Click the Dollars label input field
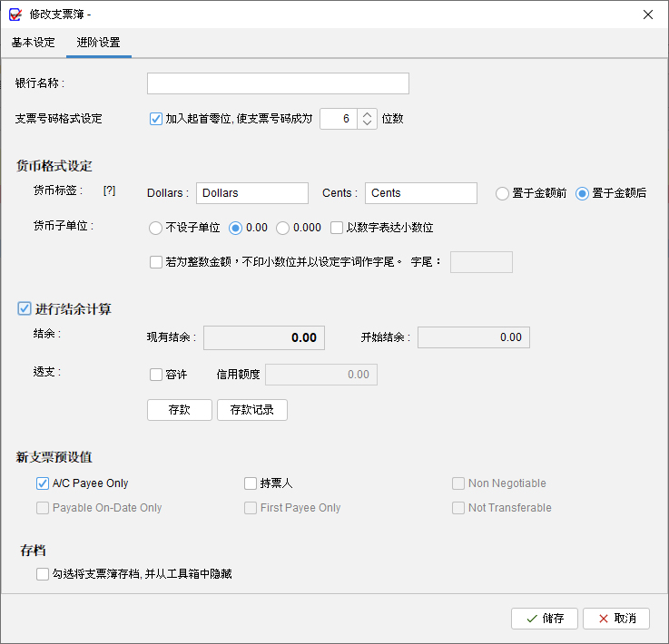The image size is (669, 644). (x=252, y=193)
